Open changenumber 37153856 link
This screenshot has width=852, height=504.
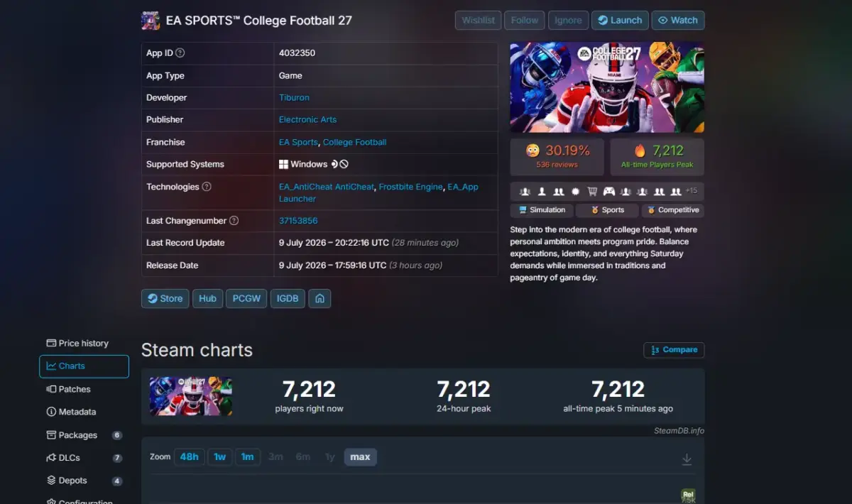[x=298, y=221]
